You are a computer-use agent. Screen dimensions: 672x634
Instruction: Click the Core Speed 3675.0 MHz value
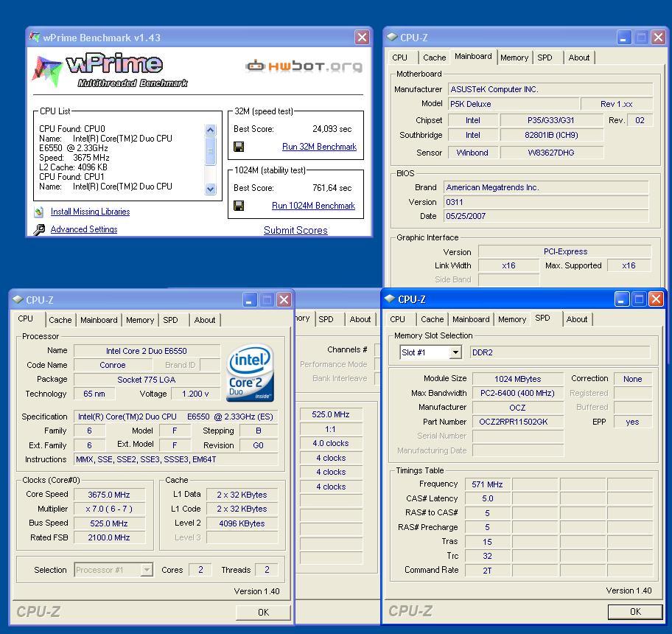(x=109, y=494)
